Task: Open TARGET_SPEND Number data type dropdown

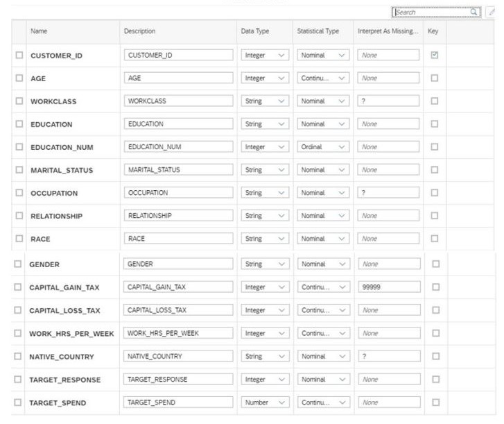Action: tap(264, 402)
